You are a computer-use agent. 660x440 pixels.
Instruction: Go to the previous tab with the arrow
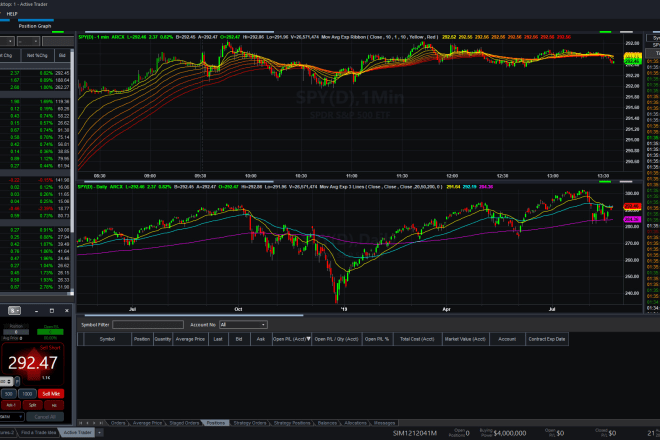[88, 423]
